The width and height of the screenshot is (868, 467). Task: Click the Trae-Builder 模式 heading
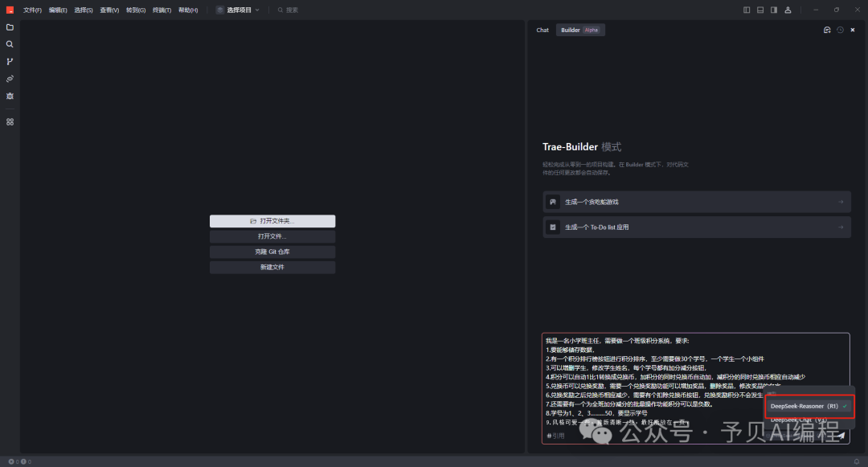(582, 146)
